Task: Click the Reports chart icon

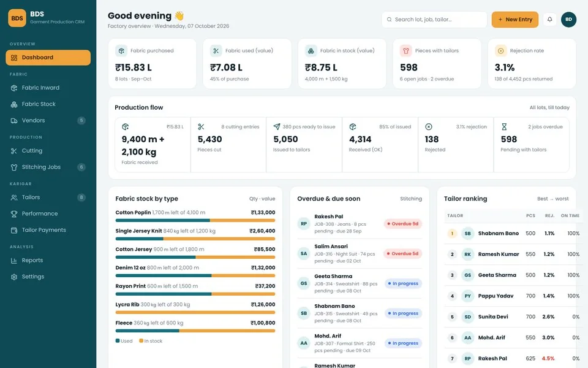Action: [x=14, y=261]
